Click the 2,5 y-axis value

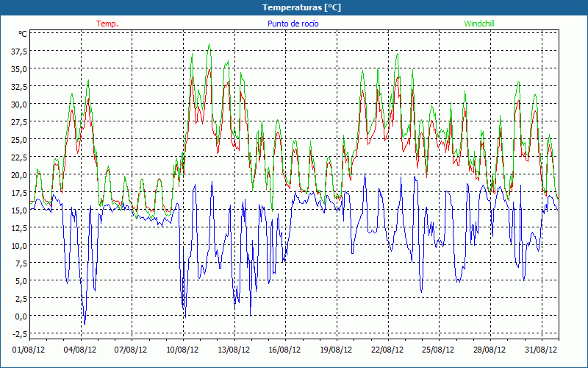(x=21, y=299)
